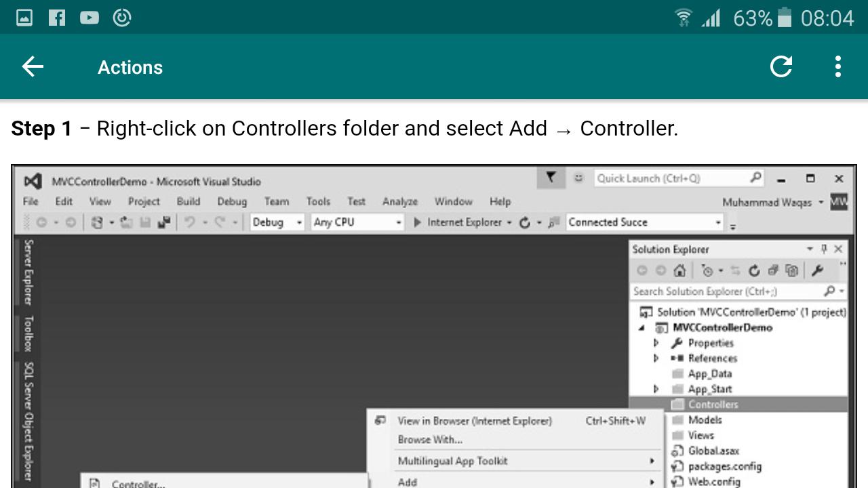This screenshot has width=868, height=488.
Task: Click the Redo toolbar icon
Action: coord(220,222)
